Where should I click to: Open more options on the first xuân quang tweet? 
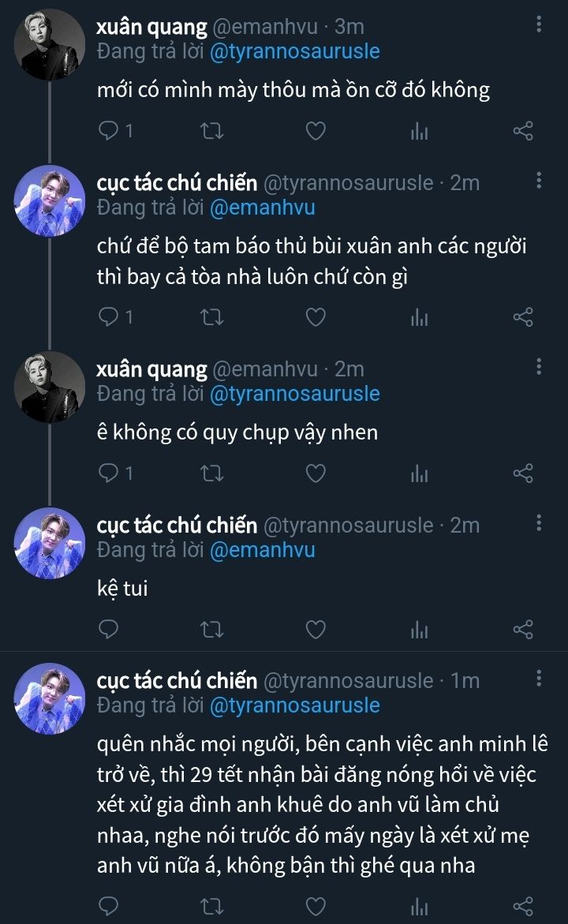point(539,25)
